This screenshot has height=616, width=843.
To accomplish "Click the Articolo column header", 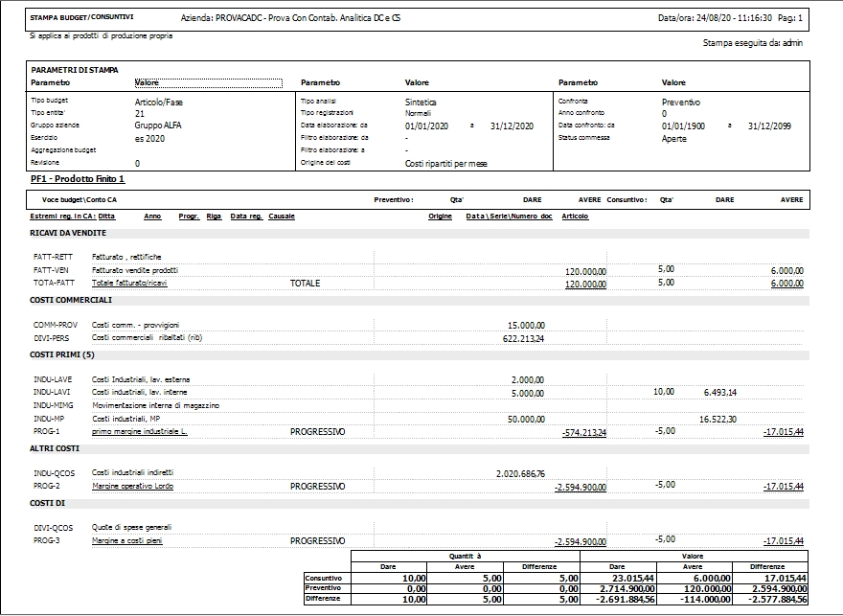I will pyautogui.click(x=575, y=217).
